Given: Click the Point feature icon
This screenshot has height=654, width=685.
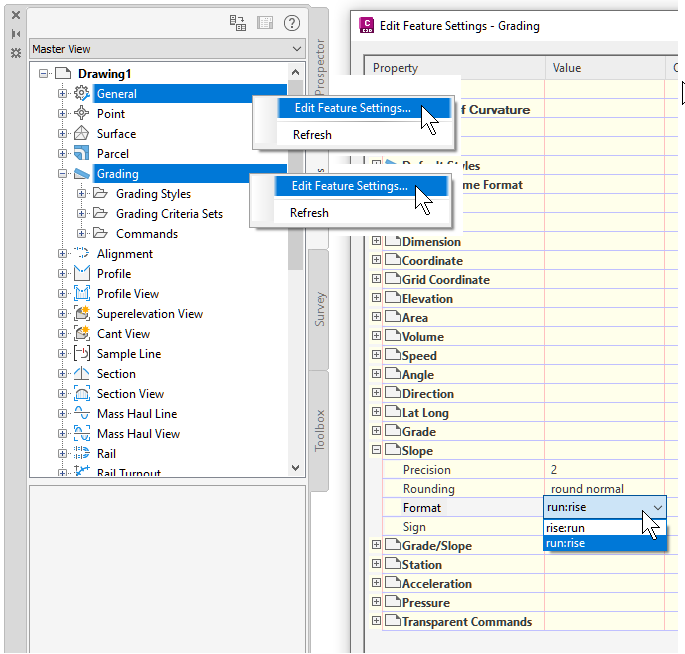Looking at the screenshot, I should point(82,113).
